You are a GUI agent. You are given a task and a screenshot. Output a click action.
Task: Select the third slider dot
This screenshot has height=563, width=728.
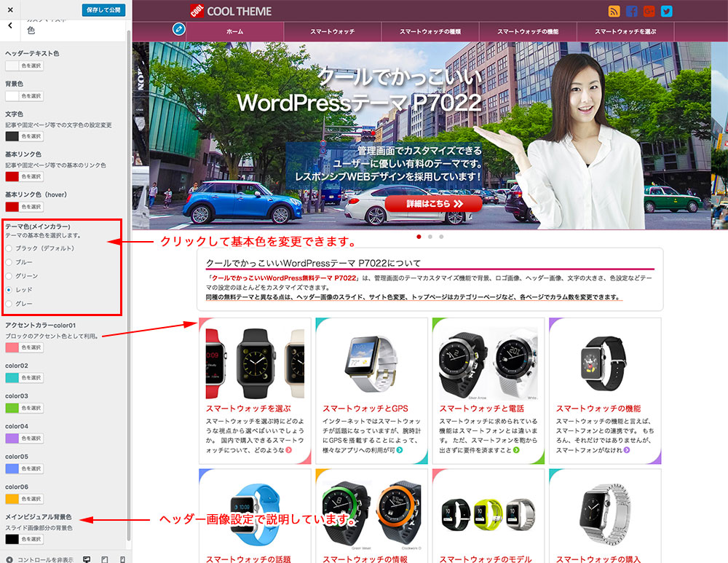tap(441, 237)
